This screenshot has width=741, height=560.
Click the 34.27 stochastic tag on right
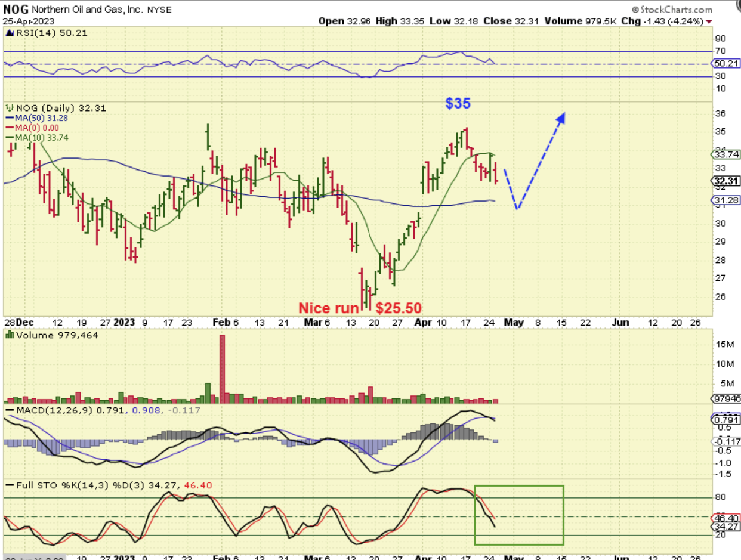click(x=725, y=527)
